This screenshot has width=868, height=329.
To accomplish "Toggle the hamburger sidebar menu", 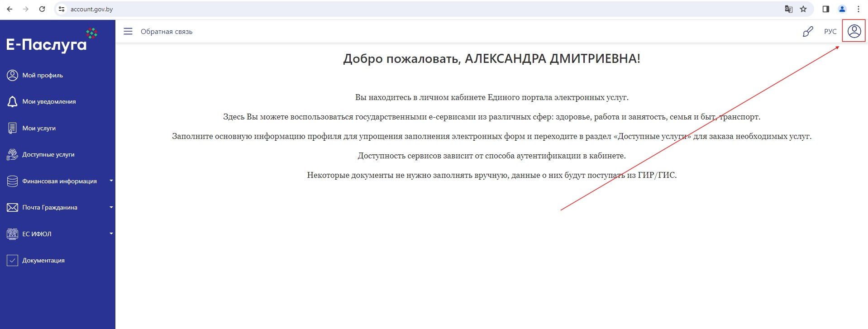I will pos(128,31).
